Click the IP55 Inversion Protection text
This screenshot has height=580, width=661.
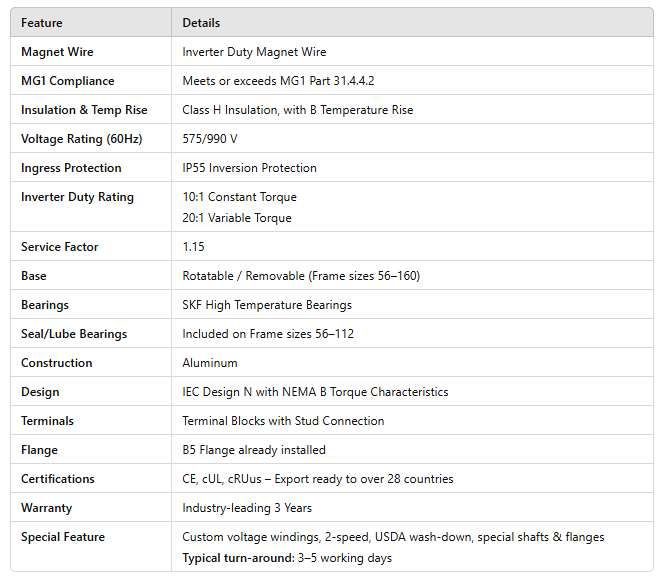point(249,168)
